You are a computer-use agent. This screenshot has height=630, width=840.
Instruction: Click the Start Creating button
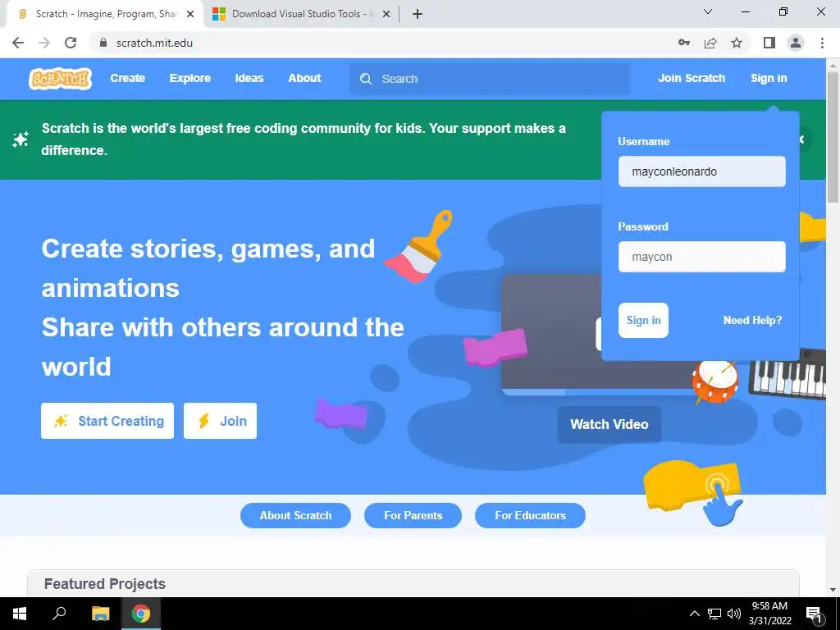click(107, 421)
